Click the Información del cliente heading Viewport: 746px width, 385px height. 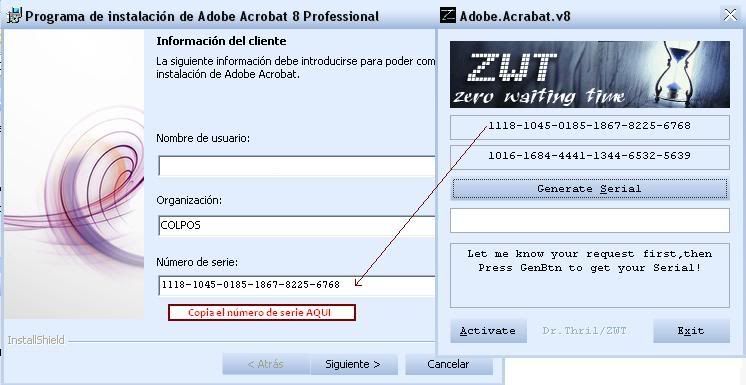(x=221, y=41)
